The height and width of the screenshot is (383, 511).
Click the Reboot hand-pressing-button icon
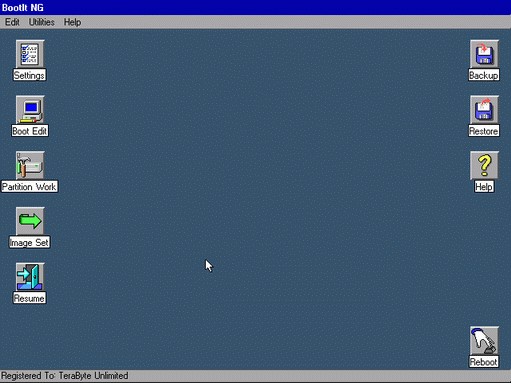pos(484,341)
